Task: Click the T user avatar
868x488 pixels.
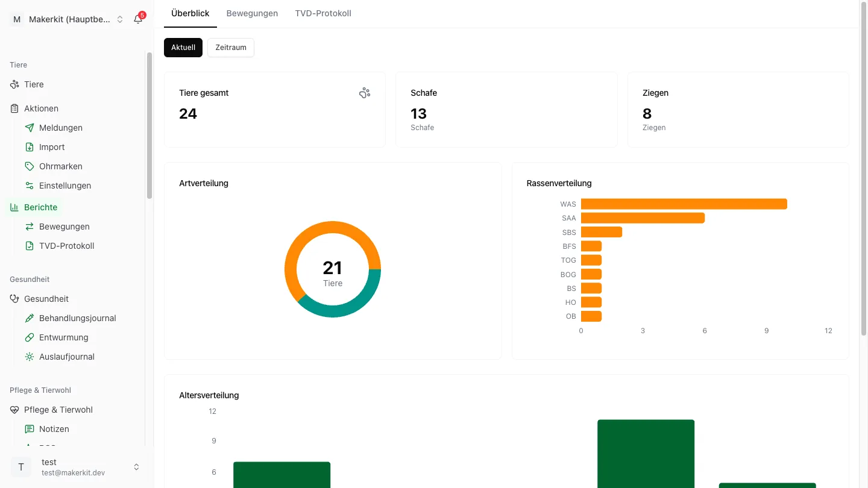Action: point(21,467)
